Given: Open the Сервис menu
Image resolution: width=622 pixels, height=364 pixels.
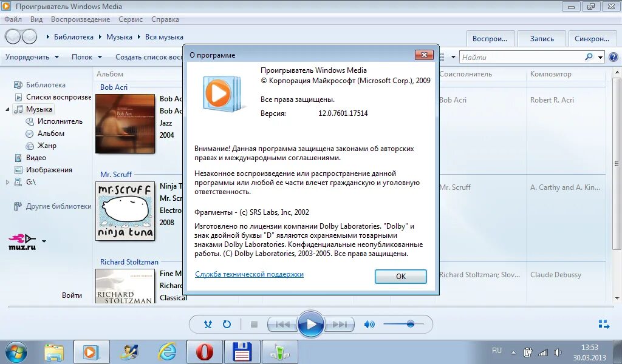Looking at the screenshot, I should tap(130, 19).
